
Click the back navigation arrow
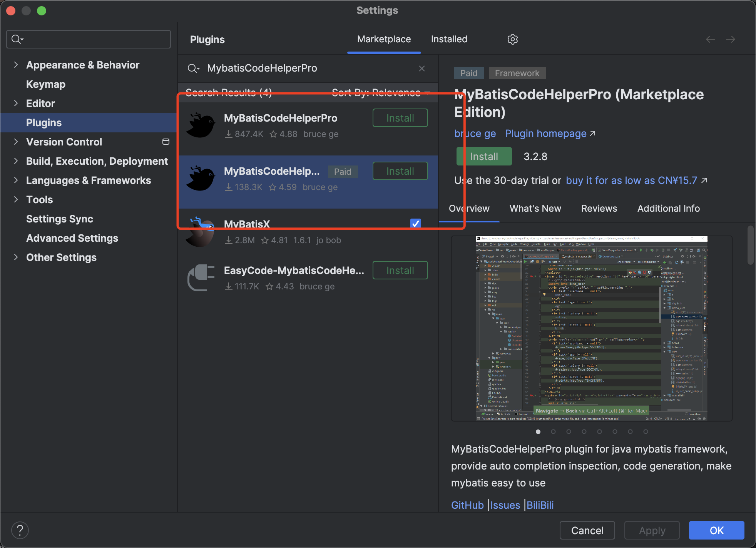pyautogui.click(x=711, y=39)
